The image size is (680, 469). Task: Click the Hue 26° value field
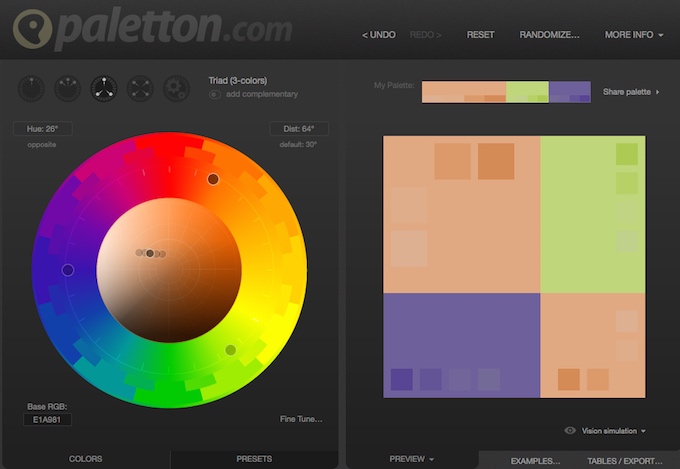[42, 129]
